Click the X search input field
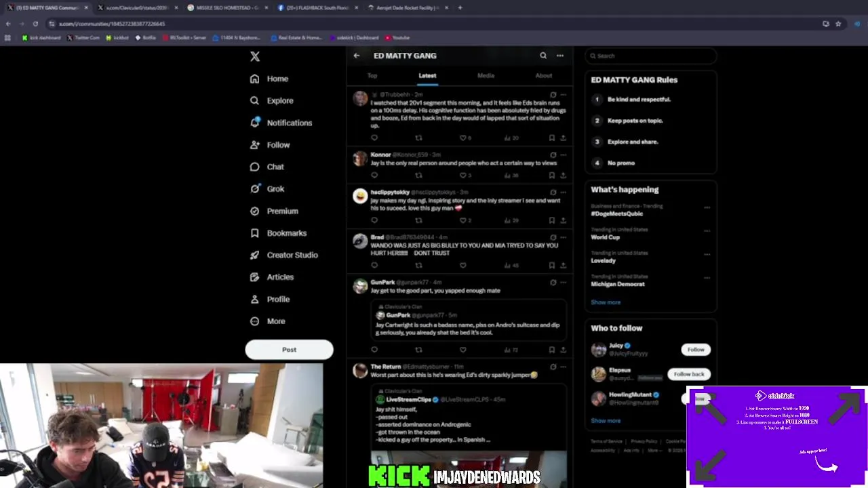 point(650,56)
